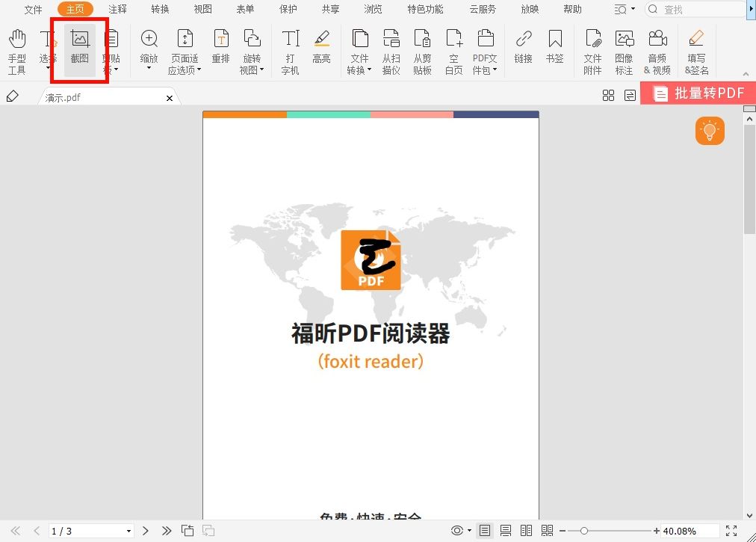The height and width of the screenshot is (542, 756).
Task: Add a 书签 bookmark
Action: tap(554, 49)
